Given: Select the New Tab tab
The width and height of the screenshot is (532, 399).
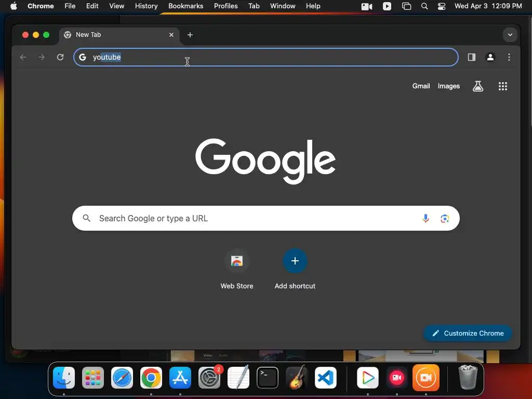Looking at the screenshot, I should coord(119,35).
